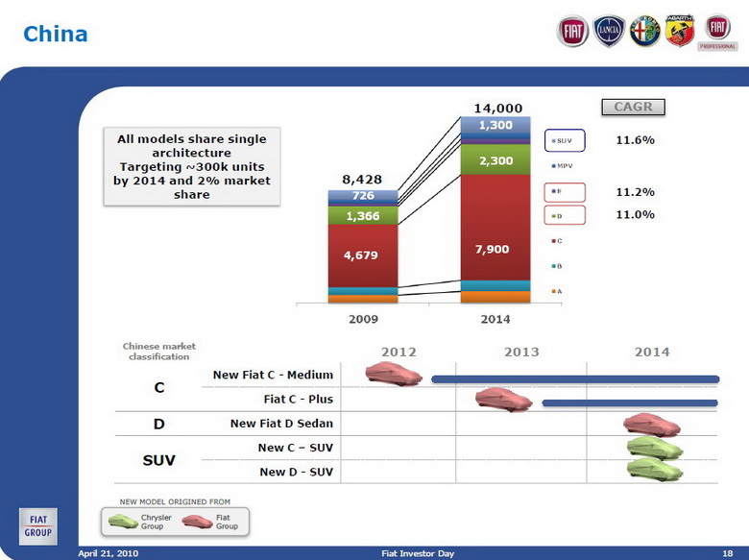The height and width of the screenshot is (560, 749).
Task: Click the New Fiat D Sedan label
Action: point(281,424)
